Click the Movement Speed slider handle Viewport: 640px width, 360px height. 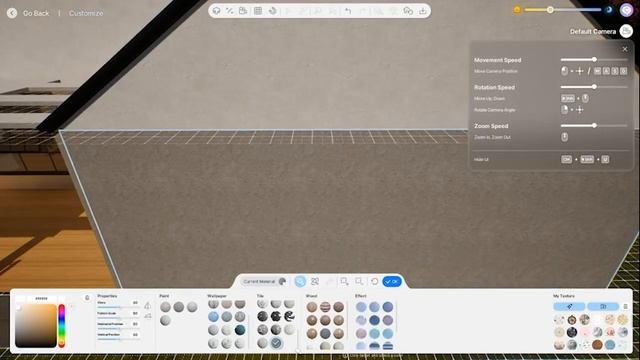coord(594,60)
